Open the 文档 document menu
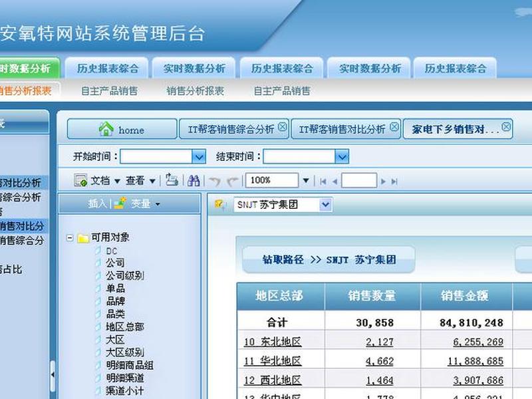Image resolution: width=532 pixels, height=399 pixels. [x=105, y=180]
